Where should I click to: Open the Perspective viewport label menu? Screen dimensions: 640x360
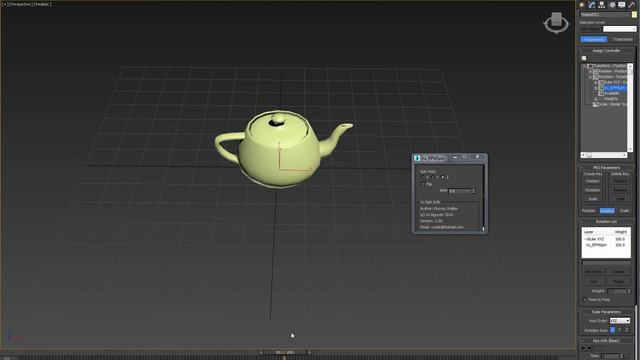point(21,4)
